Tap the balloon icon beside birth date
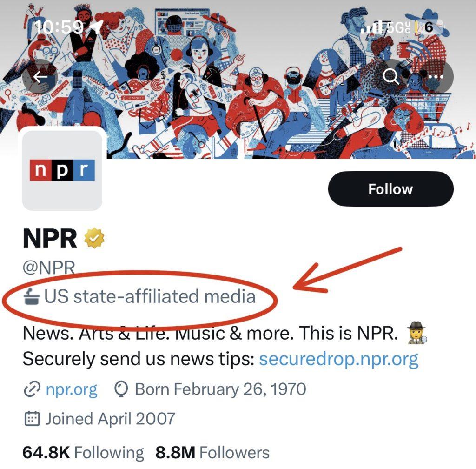Screen dimensions: 476x469 tap(121, 389)
